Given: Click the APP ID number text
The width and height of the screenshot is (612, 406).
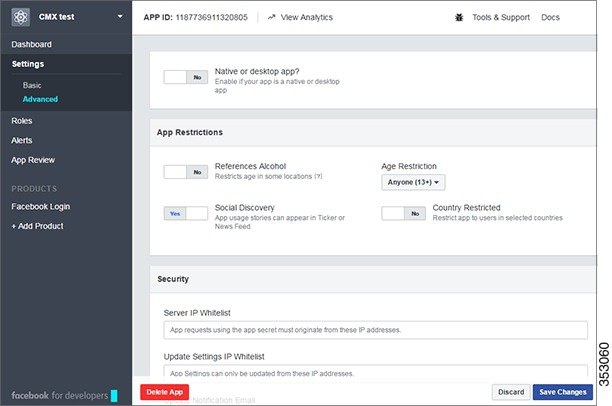Looking at the screenshot, I should click(x=212, y=17).
